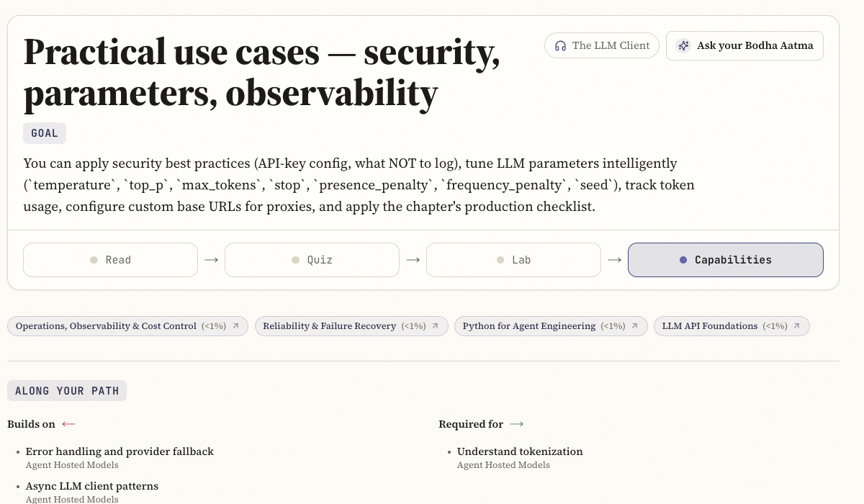The height and width of the screenshot is (504, 864).
Task: Open the Understand tokenization link
Action: click(520, 451)
